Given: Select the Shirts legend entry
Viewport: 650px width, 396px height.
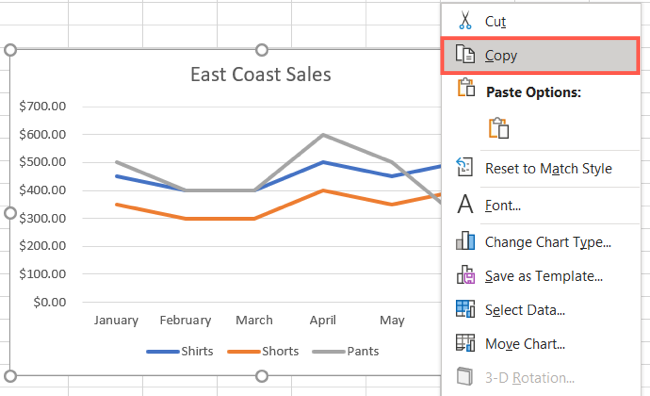Looking at the screenshot, I should (x=179, y=351).
